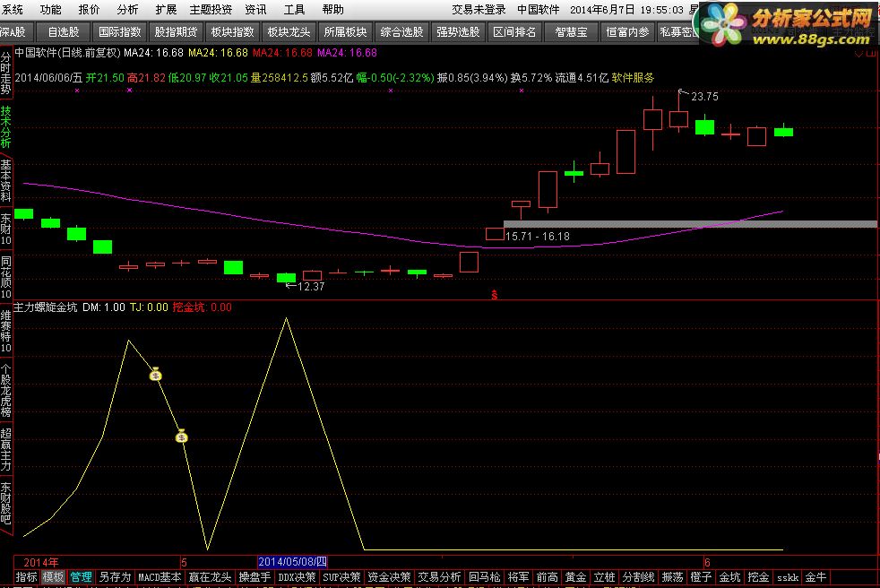
Task: Click the red dollar marker below candles
Action: pos(494,295)
